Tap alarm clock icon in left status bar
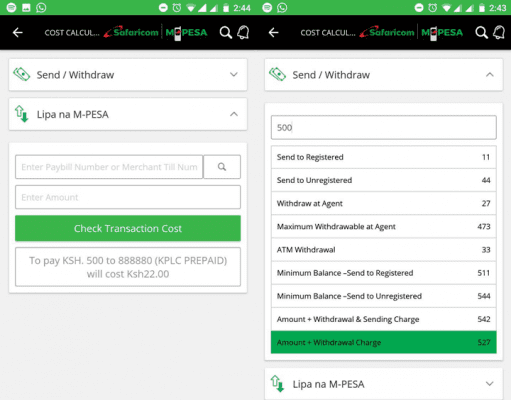The height and width of the screenshot is (400, 511). click(x=177, y=7)
